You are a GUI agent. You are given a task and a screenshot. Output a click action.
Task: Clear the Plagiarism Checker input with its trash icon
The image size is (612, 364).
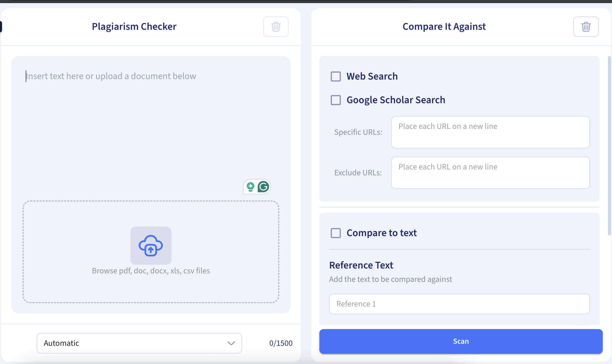click(x=275, y=26)
